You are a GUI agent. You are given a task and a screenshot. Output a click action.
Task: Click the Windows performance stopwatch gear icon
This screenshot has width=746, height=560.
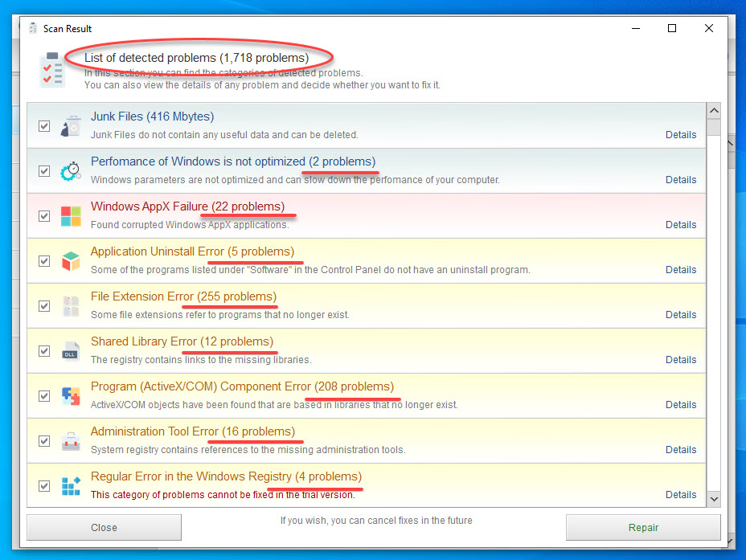[71, 171]
